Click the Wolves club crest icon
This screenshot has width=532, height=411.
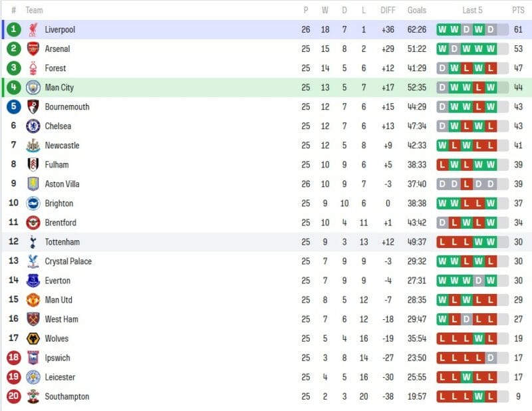(33, 339)
